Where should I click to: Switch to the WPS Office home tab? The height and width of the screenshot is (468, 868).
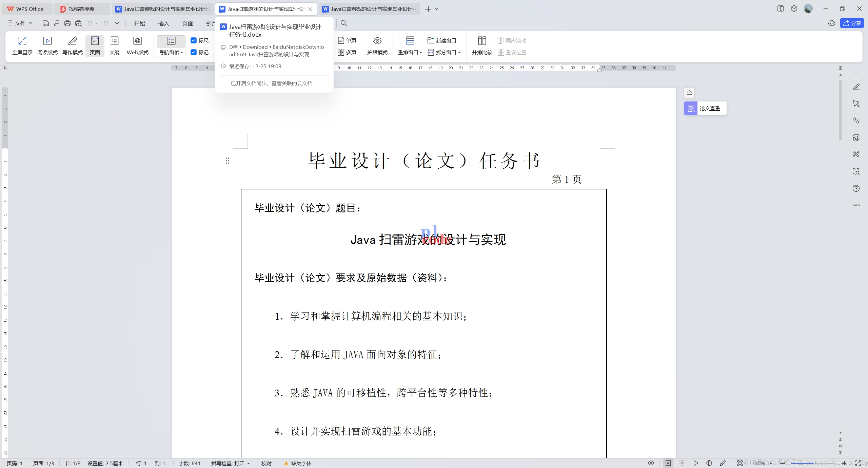[27, 9]
